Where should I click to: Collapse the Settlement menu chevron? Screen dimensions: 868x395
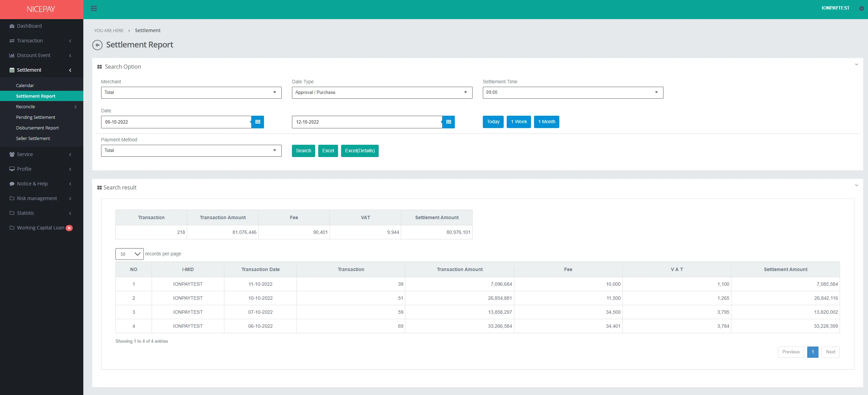point(70,70)
